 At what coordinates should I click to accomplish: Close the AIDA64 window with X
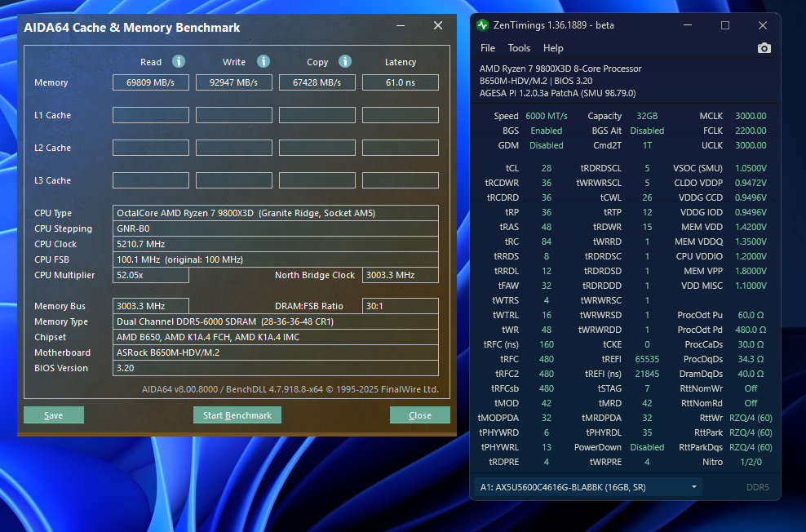point(438,25)
